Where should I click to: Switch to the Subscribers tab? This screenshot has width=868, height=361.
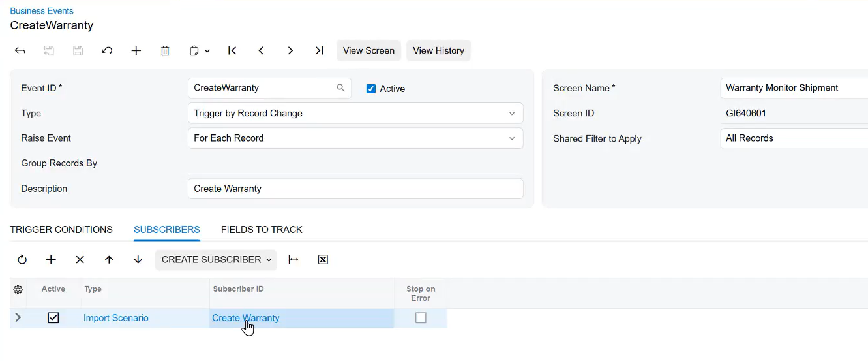coord(166,230)
